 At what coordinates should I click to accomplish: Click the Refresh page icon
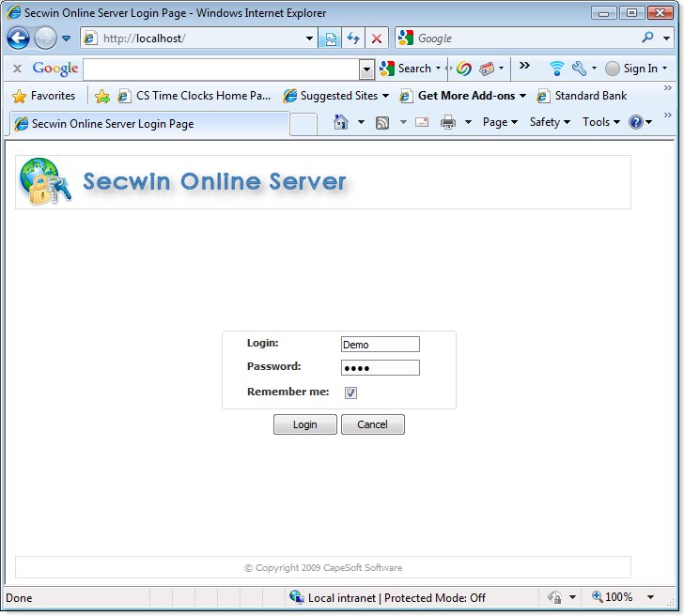coord(353,38)
